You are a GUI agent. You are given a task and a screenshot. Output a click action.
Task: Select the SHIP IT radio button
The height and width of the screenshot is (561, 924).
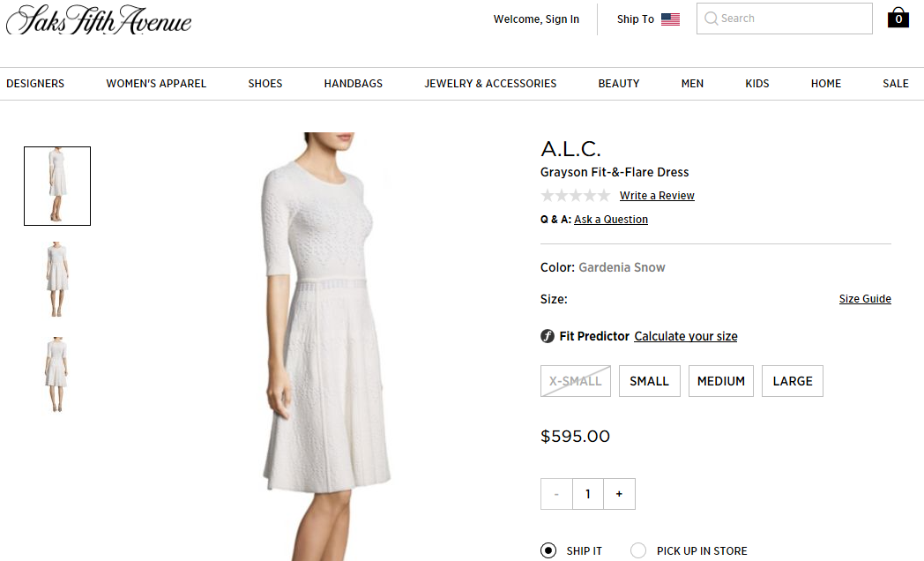[548, 550]
